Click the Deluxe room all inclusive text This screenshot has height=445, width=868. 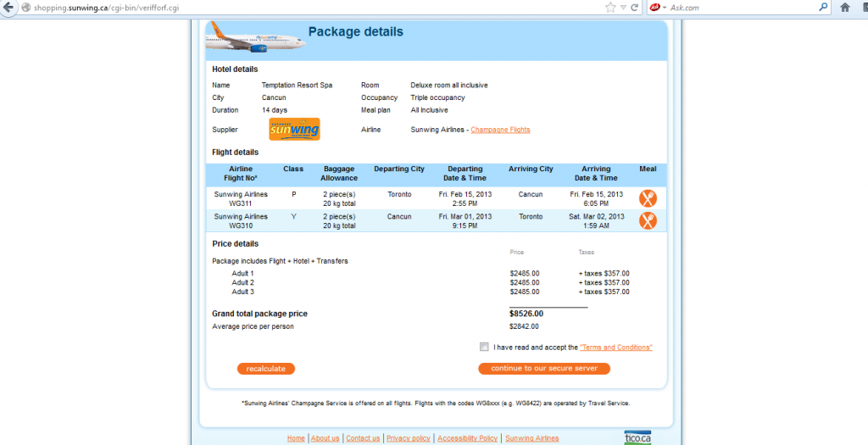coord(449,86)
